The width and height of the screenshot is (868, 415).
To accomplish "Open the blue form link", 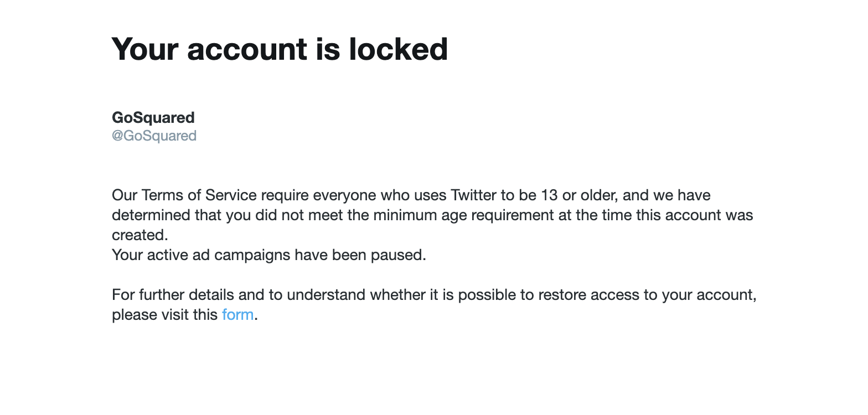I will [237, 315].
